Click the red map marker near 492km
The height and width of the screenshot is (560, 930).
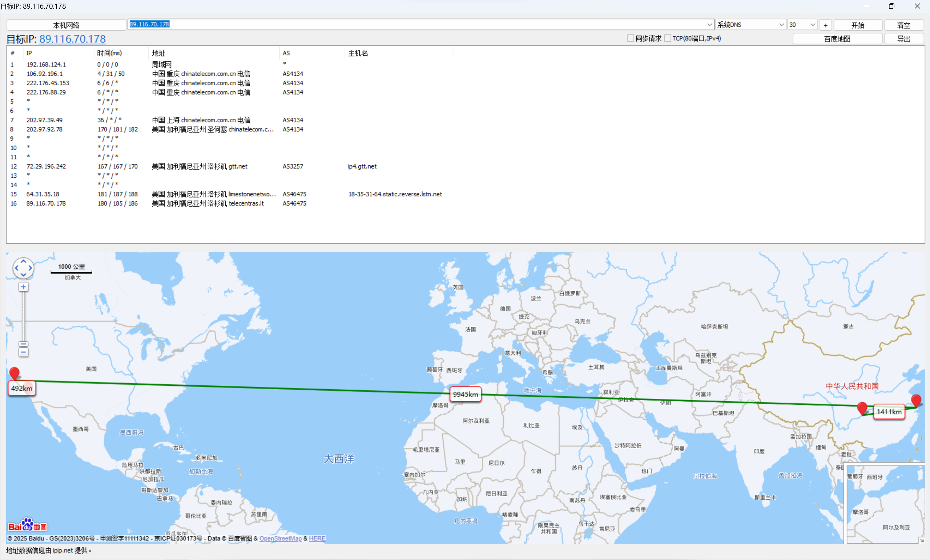pos(14,373)
